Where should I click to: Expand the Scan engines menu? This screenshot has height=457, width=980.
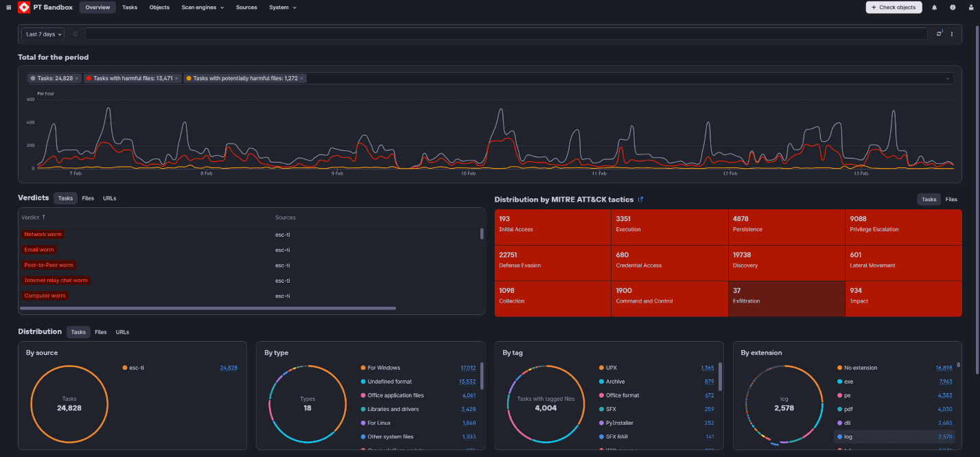pyautogui.click(x=202, y=8)
